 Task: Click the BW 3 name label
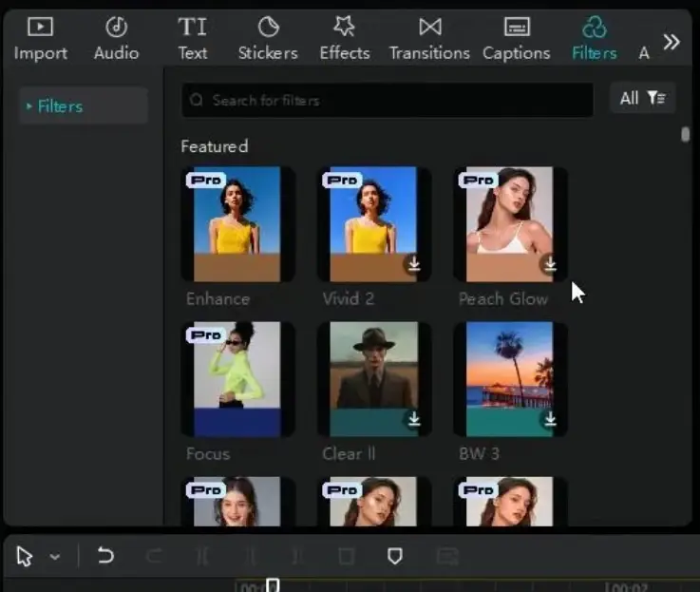[x=479, y=454]
